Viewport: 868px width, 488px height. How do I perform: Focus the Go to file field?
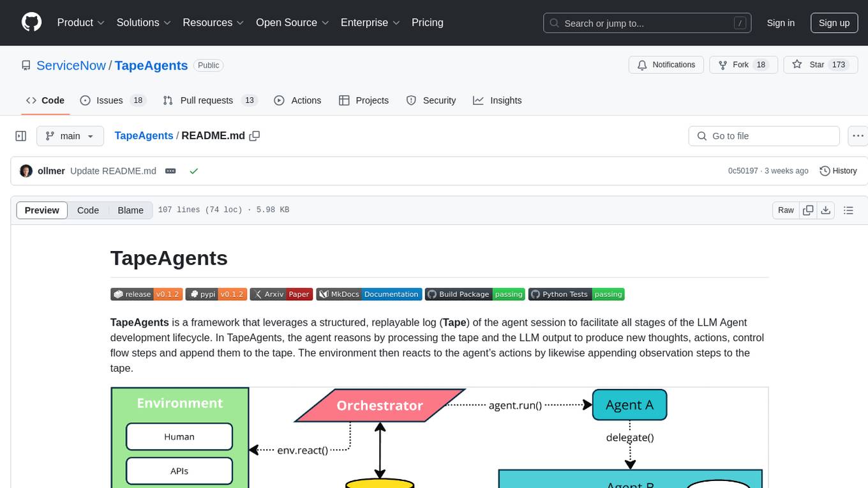[x=764, y=136]
